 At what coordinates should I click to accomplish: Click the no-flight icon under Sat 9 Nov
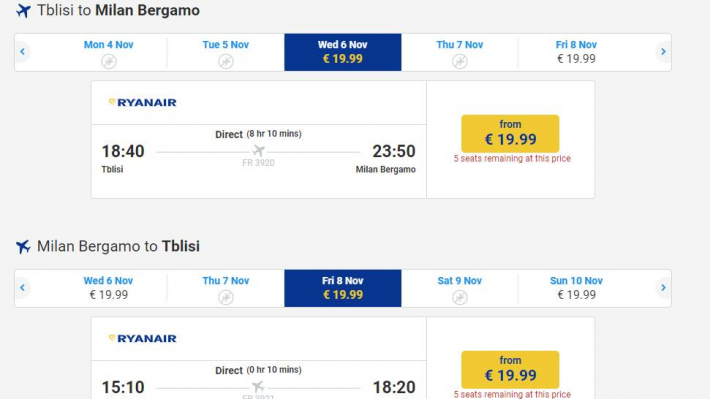click(x=460, y=297)
